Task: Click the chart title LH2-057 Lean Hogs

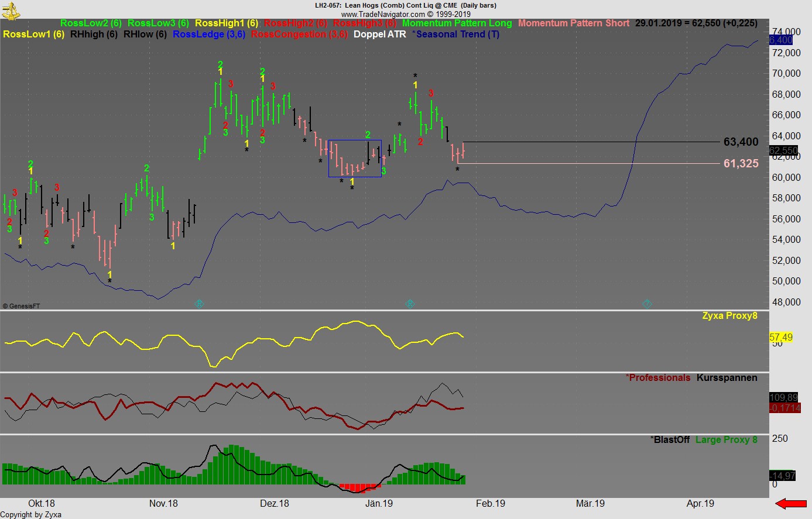Action: point(406,5)
